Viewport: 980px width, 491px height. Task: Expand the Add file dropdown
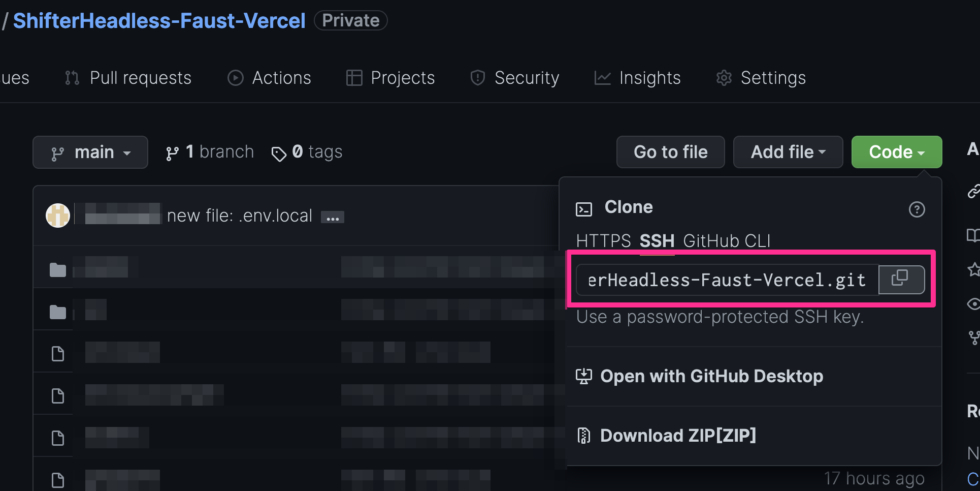[788, 152]
